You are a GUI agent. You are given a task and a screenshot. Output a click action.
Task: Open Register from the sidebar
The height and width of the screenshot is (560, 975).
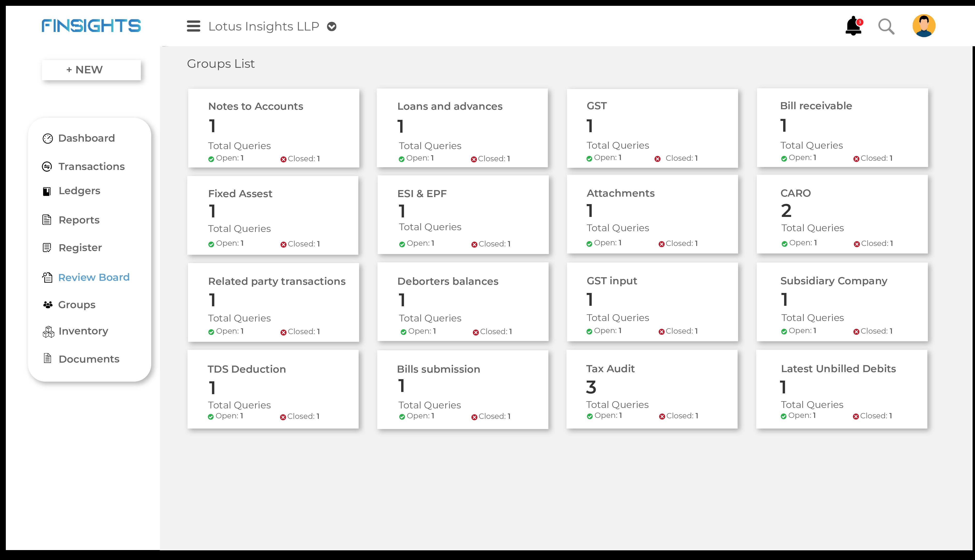pos(80,248)
